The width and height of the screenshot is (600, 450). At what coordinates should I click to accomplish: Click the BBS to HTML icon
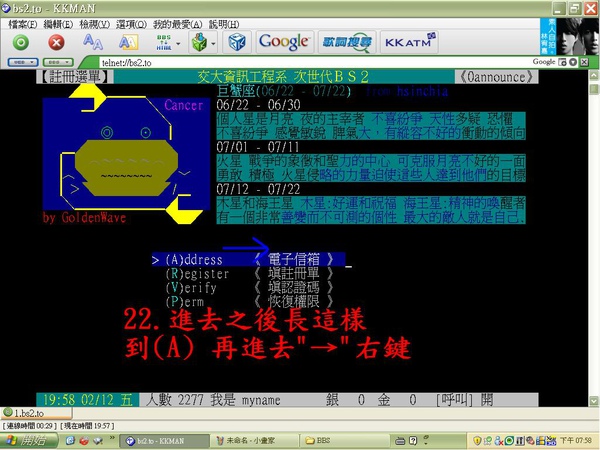pyautogui.click(x=164, y=42)
